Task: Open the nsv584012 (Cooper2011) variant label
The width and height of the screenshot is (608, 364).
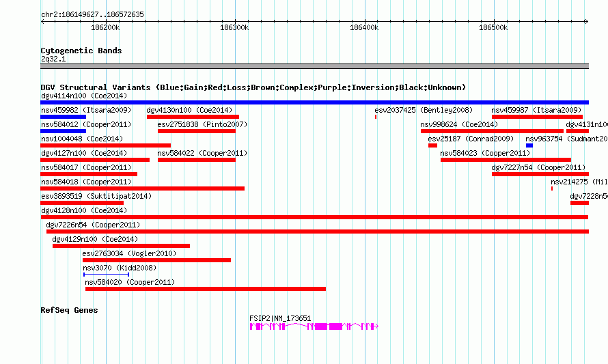Action: (x=86, y=124)
